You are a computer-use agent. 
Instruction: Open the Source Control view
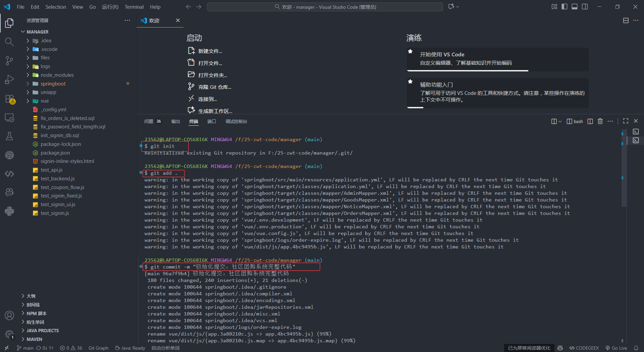tap(9, 60)
